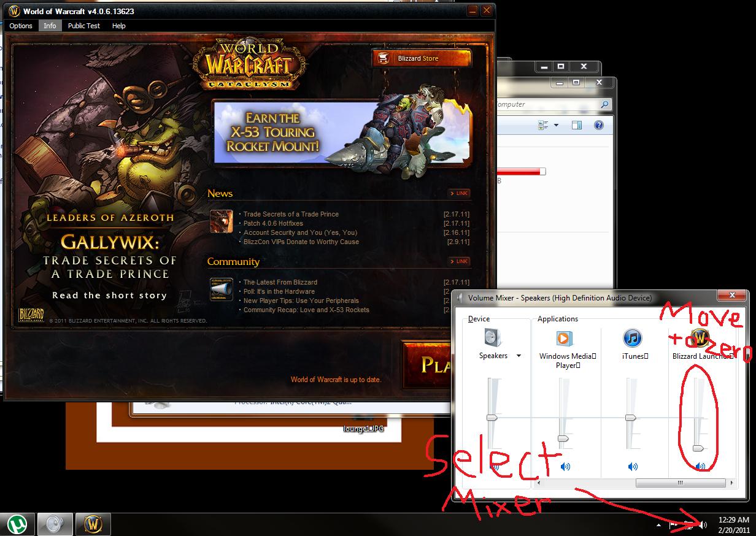Viewport: 756px width, 536px height.
Task: Mute Windows Media Player in the mixer
Action: click(565, 467)
